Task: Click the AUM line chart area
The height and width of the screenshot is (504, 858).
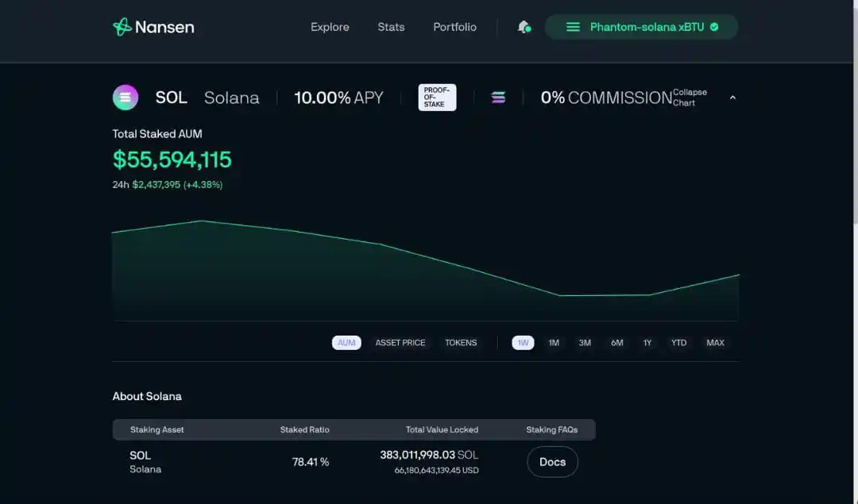Action: 426,270
